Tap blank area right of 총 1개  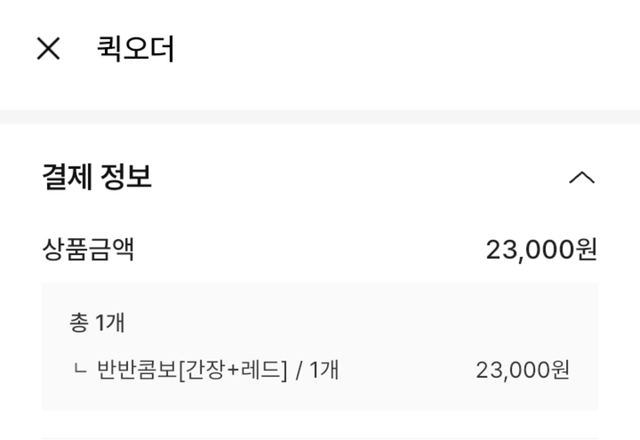click(350, 322)
